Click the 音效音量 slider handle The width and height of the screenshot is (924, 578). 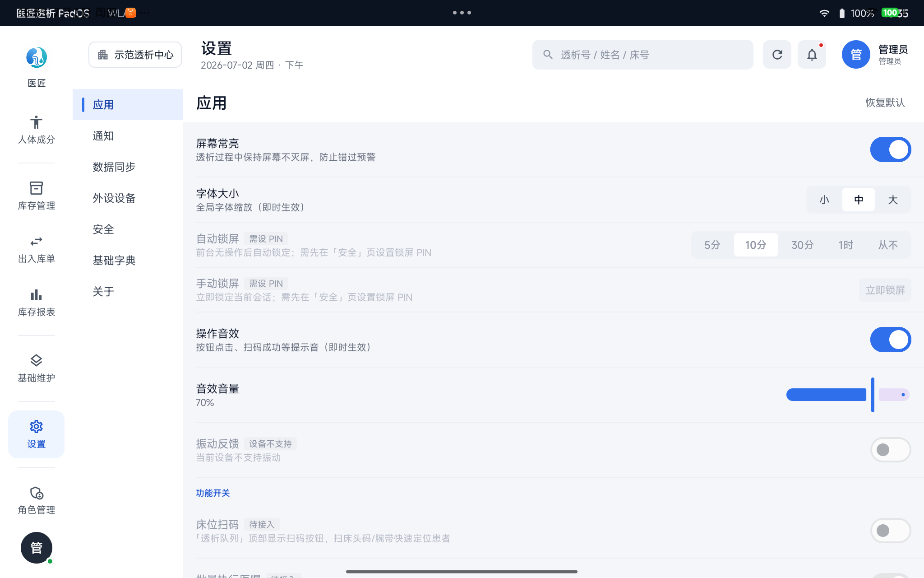click(873, 395)
